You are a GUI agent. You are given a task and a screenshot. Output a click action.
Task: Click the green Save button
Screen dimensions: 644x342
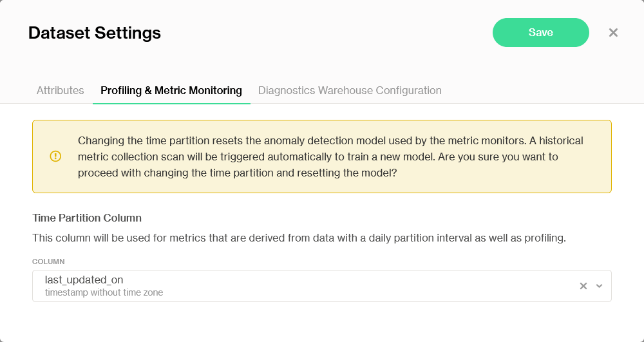[x=540, y=32]
